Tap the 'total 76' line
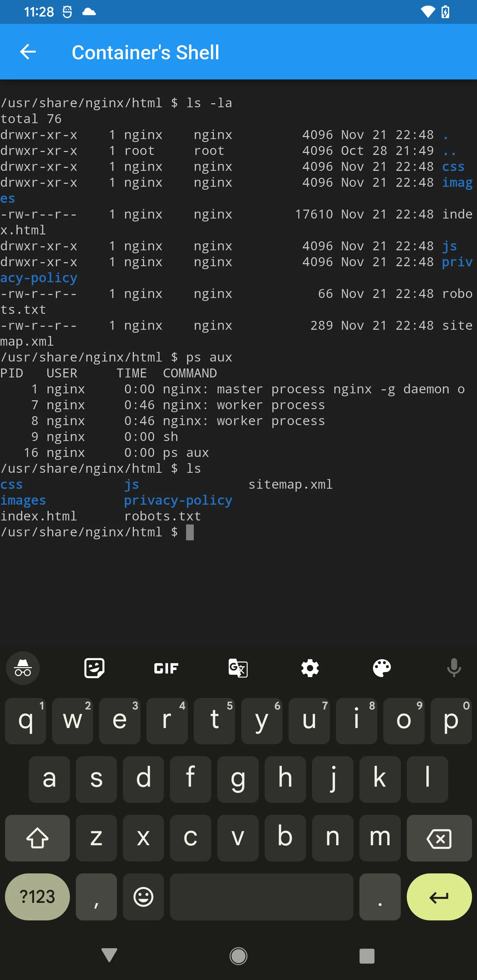This screenshot has width=477, height=980. (31, 119)
